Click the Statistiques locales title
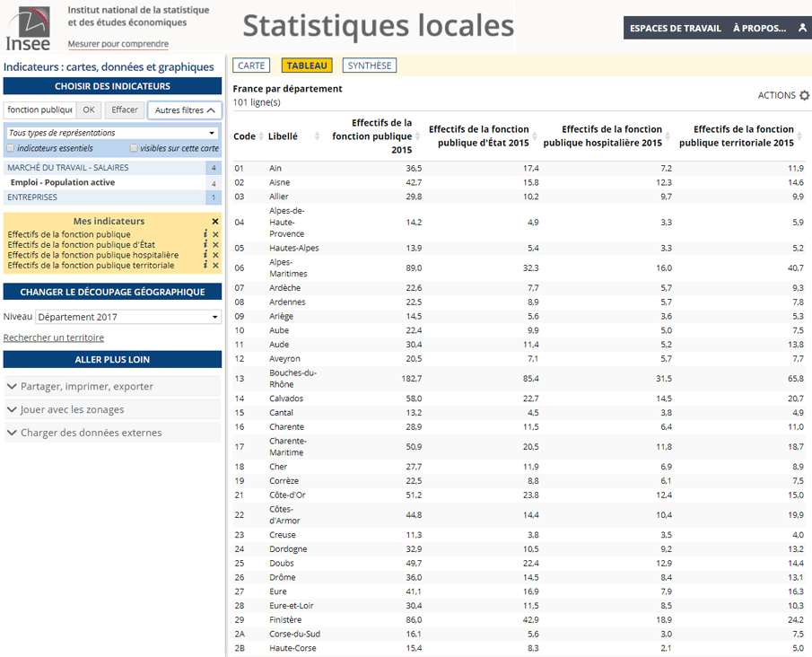This screenshot has width=812, height=657. [x=378, y=25]
